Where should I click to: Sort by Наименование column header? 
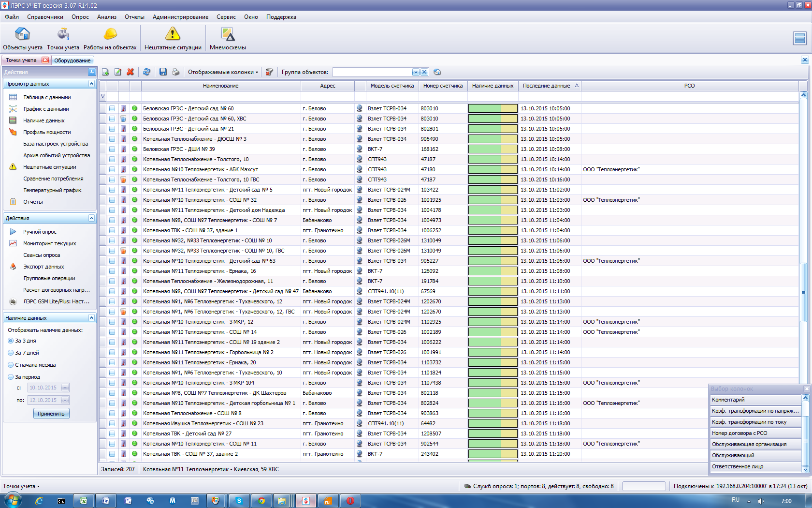pyautogui.click(x=221, y=86)
